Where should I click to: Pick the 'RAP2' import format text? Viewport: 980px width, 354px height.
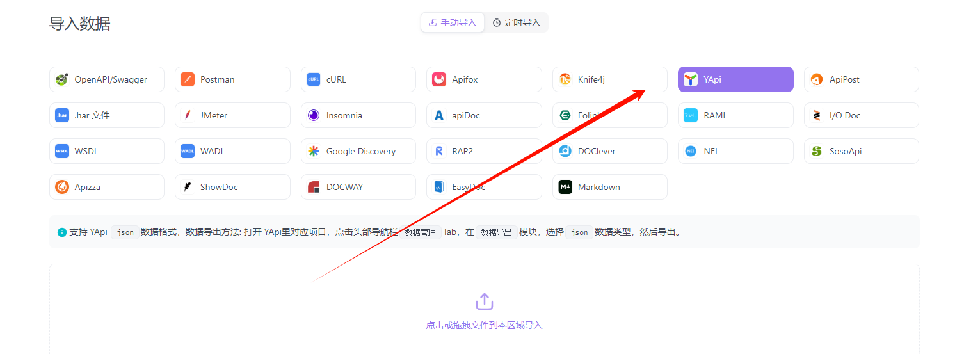point(463,151)
